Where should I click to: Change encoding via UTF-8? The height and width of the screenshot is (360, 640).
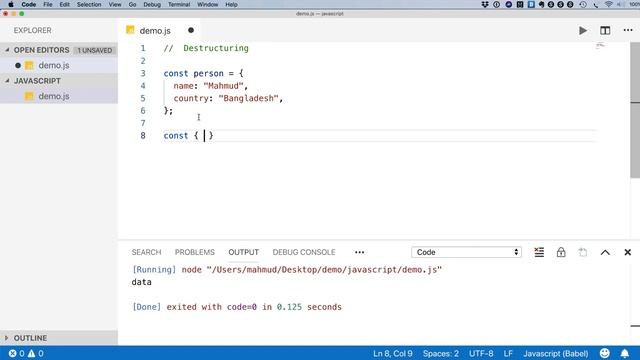point(481,353)
